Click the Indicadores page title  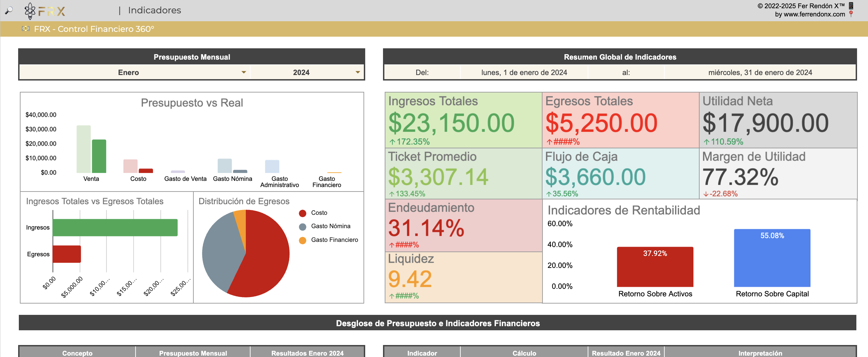[154, 10]
